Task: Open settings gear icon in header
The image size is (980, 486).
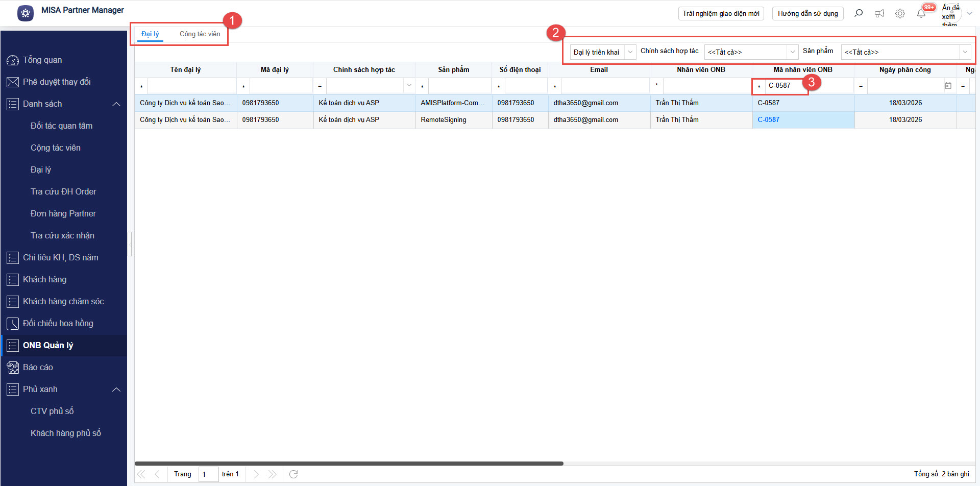Action: [900, 14]
